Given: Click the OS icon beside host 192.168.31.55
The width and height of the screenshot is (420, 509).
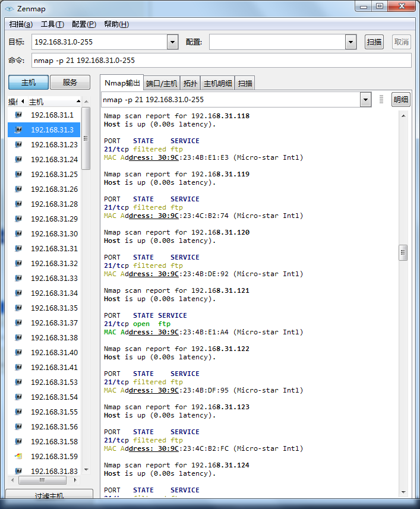Looking at the screenshot, I should tap(19, 412).
